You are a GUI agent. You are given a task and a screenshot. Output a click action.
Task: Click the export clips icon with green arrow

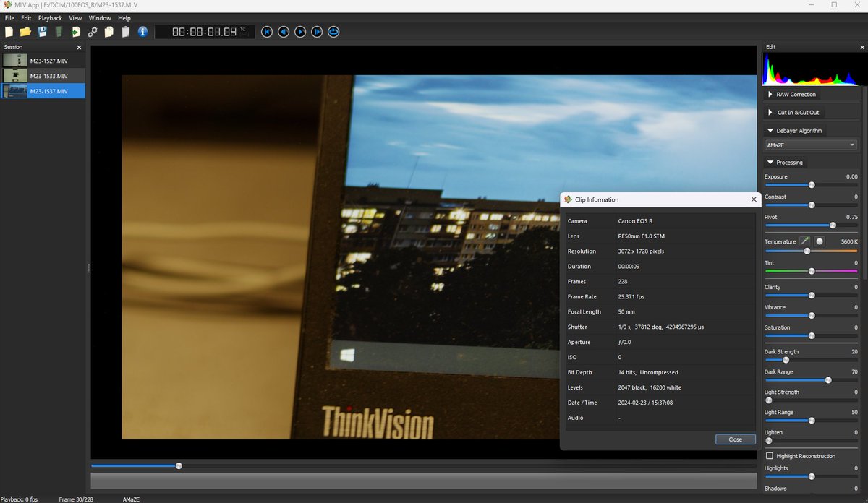click(x=75, y=32)
